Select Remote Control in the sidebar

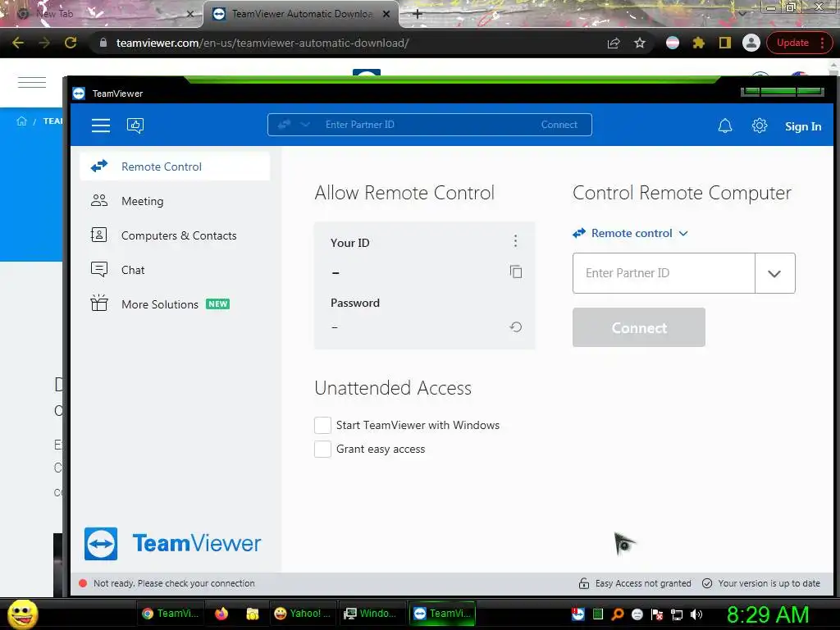point(175,167)
